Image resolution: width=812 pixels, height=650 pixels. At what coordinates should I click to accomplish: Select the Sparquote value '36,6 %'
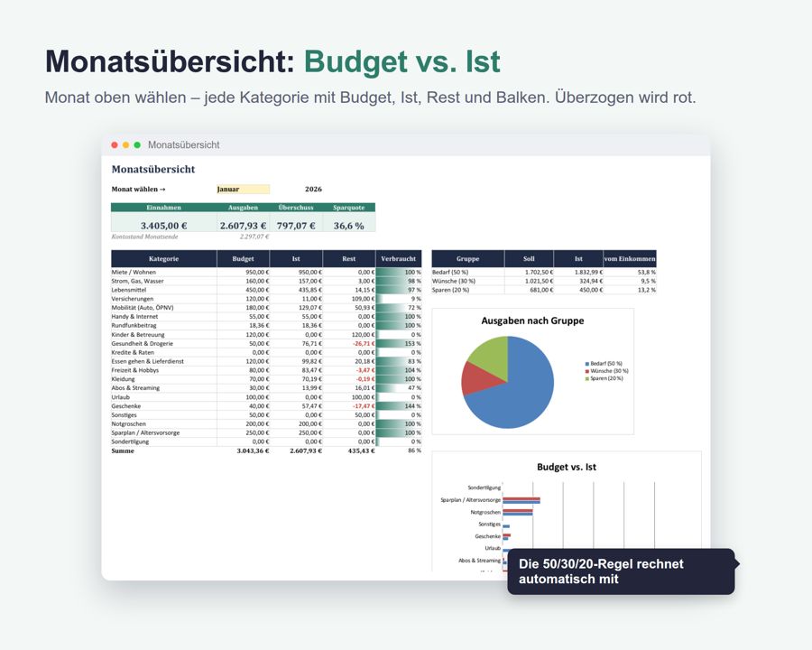coord(348,226)
